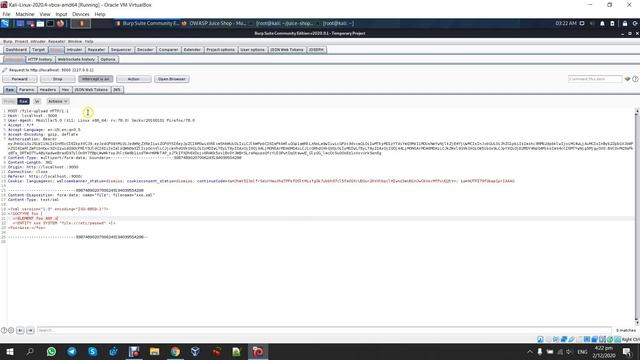
Task: Go to next search match arrow
Action: (30, 330)
